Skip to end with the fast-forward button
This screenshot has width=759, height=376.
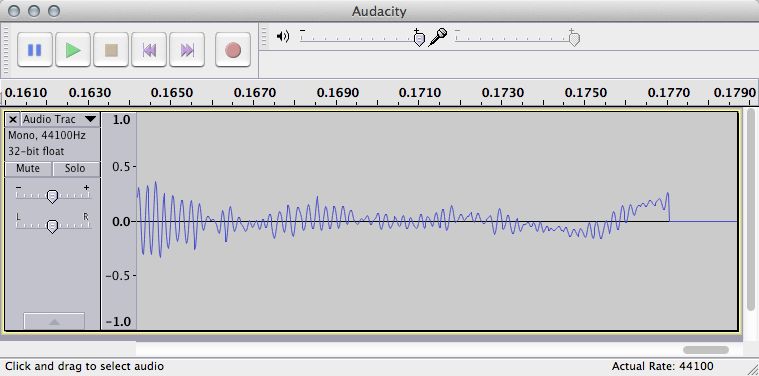187,50
